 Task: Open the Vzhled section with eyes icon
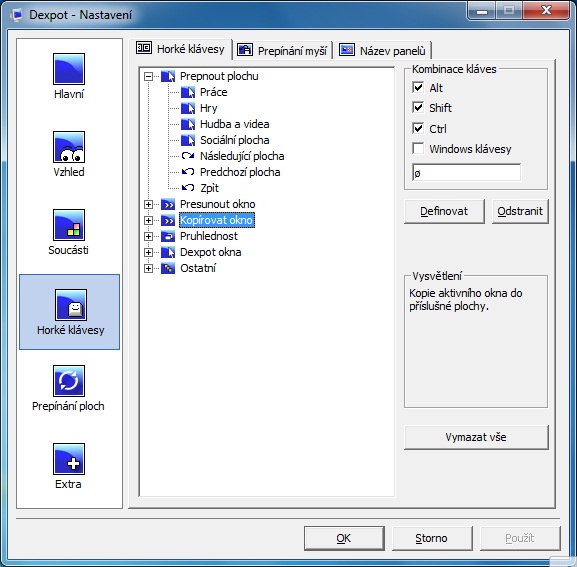click(x=69, y=147)
